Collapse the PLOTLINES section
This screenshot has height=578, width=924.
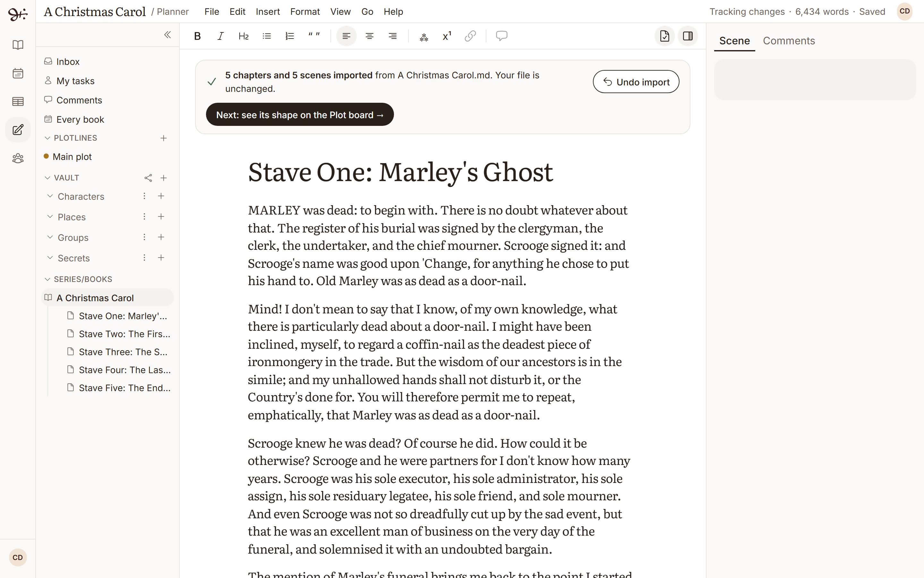coord(47,138)
